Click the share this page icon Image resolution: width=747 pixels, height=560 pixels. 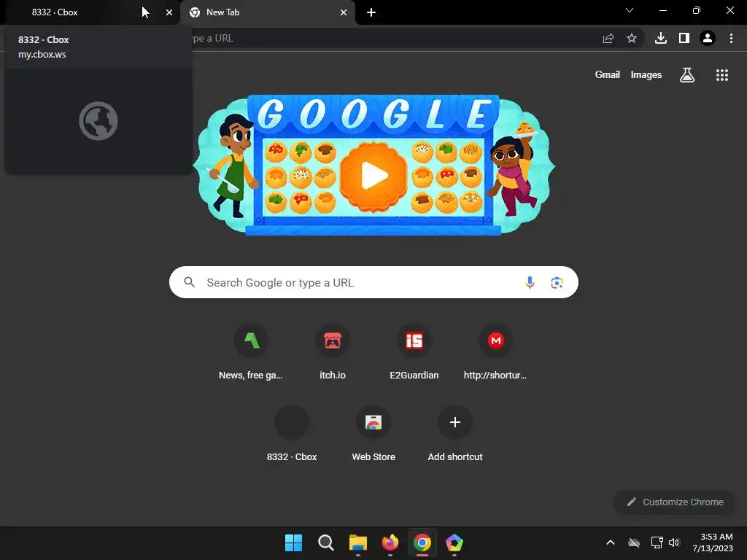[x=608, y=38]
